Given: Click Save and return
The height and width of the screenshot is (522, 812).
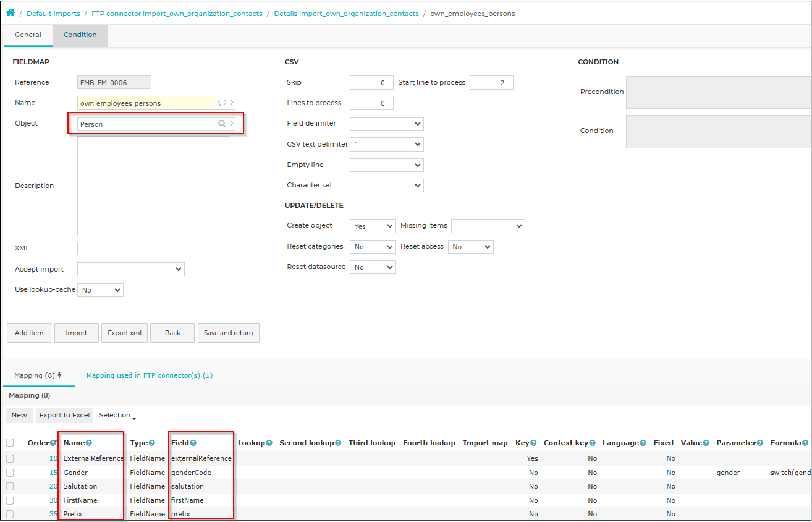Looking at the screenshot, I should (229, 333).
